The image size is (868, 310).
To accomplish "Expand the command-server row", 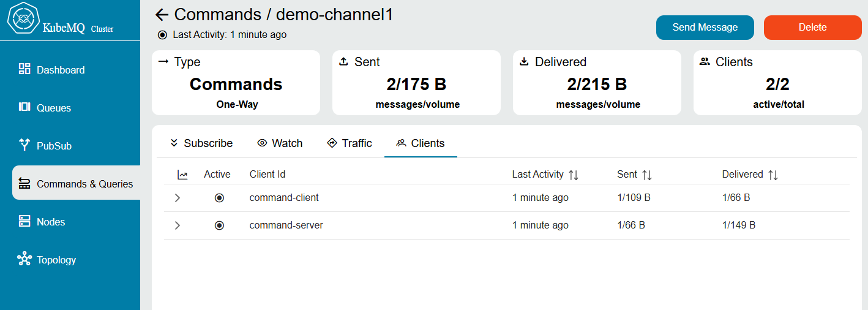I will pos(178,225).
